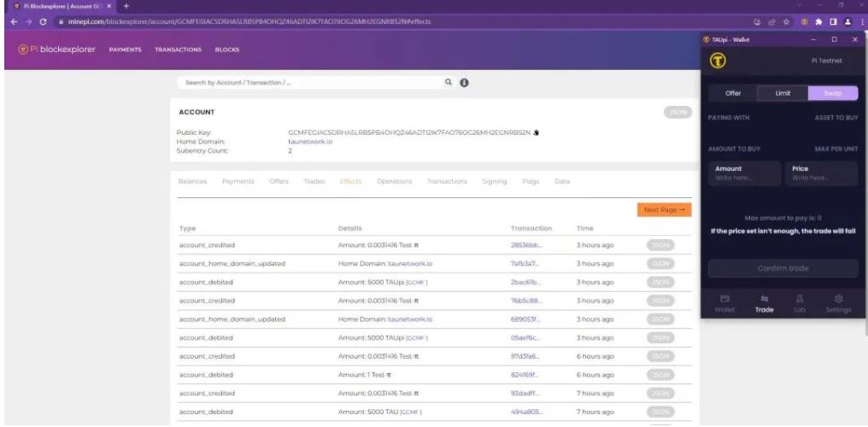
Task: Switch to the Payments account tab
Action: (238, 181)
